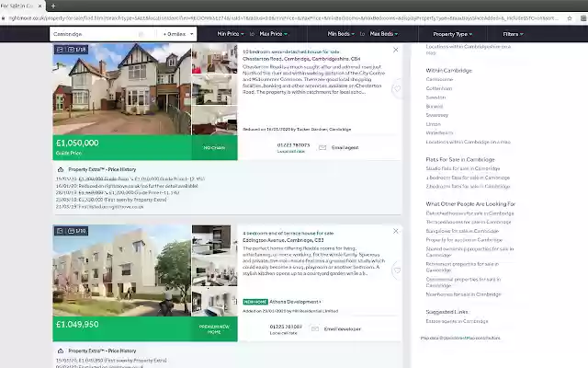
Task: Open bottom living room thumbnail of Chesterton listing
Action: coord(214,121)
